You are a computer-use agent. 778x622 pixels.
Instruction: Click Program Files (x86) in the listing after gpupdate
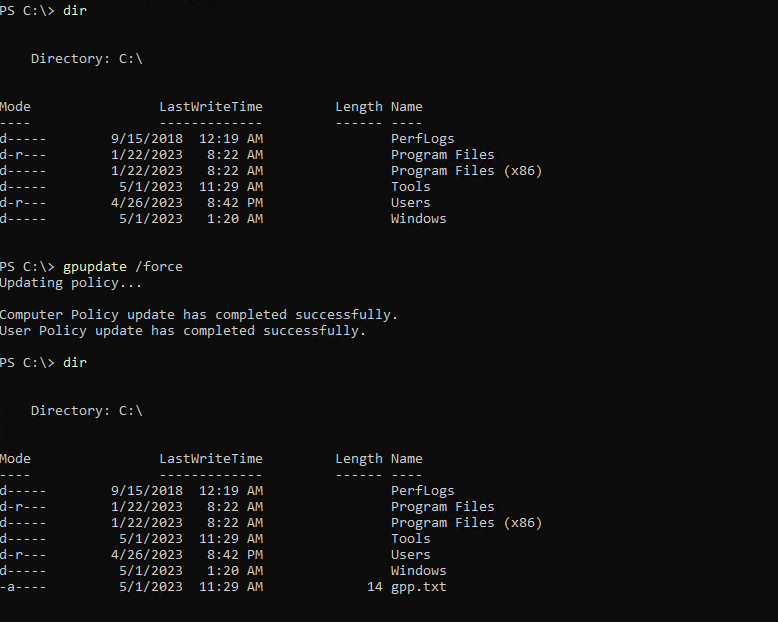466,523
